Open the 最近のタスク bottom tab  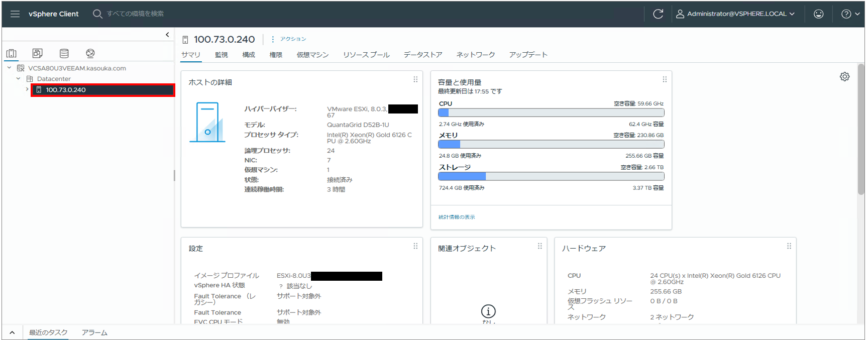click(x=48, y=332)
